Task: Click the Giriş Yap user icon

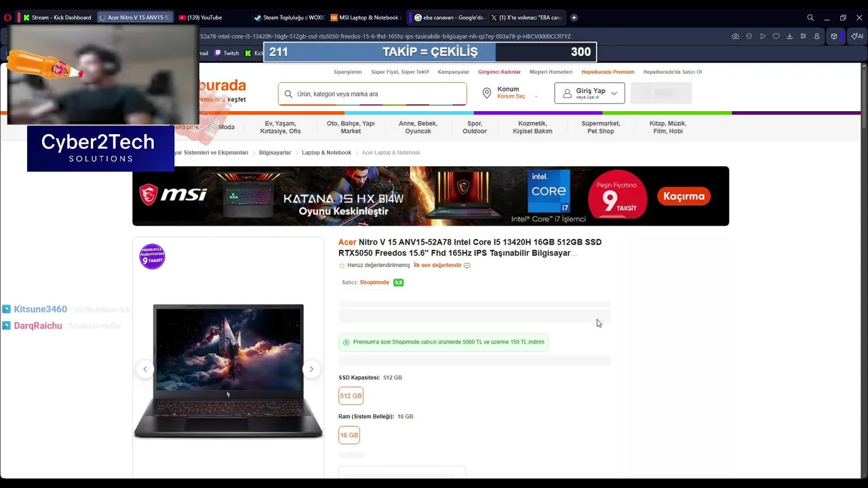Action: [x=567, y=94]
